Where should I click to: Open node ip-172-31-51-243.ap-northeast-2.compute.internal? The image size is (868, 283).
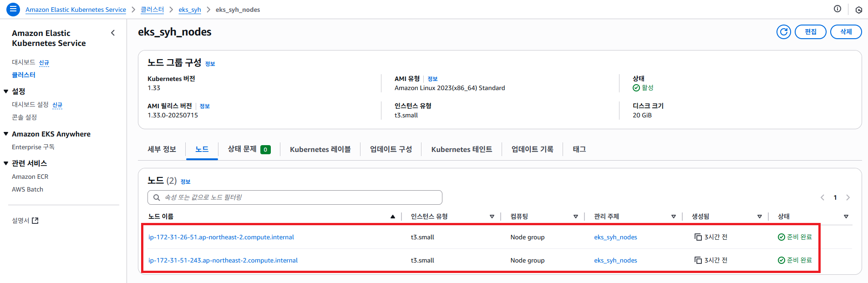tap(223, 260)
